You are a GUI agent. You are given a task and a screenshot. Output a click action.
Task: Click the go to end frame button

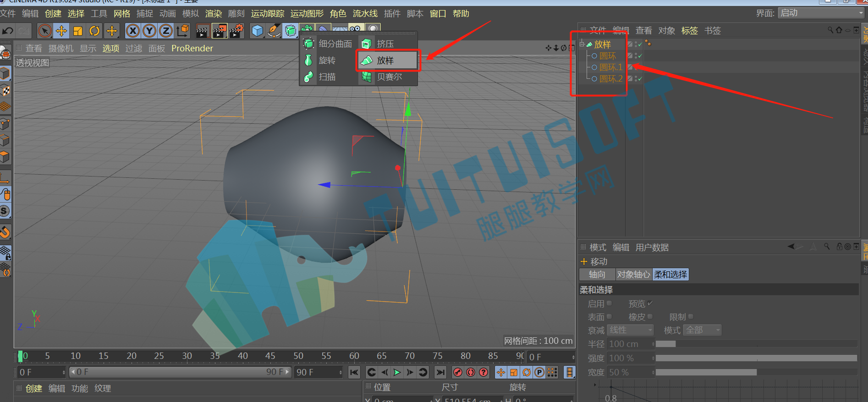pyautogui.click(x=440, y=372)
